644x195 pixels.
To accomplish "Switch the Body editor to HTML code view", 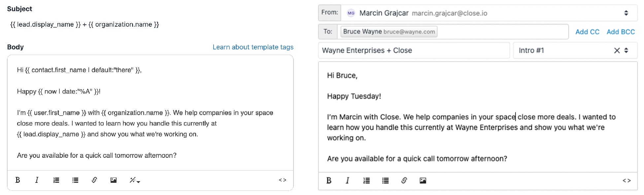I will 282,180.
